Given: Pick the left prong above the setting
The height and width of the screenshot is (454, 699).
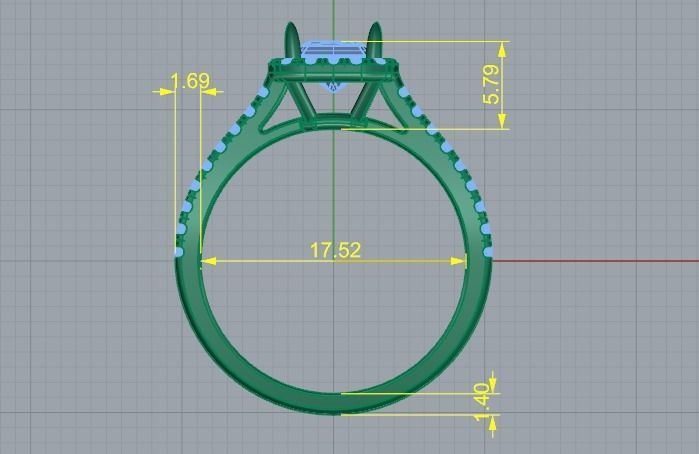Looking at the screenshot, I should click(292, 41).
